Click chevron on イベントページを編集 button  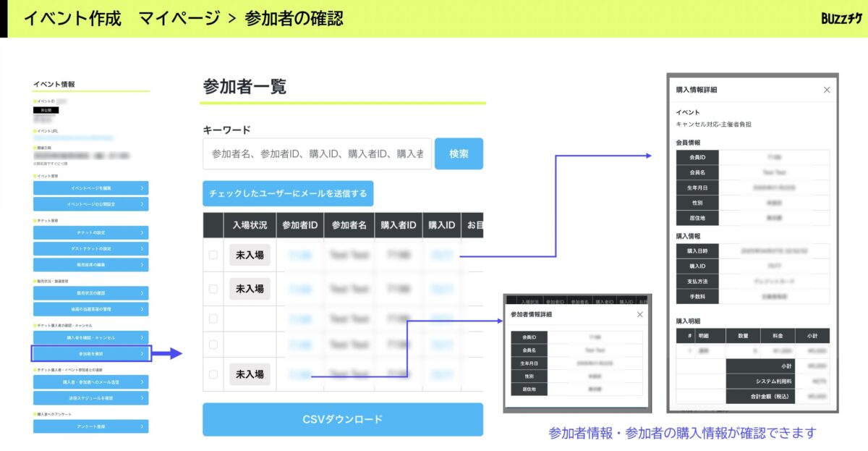coord(142,188)
